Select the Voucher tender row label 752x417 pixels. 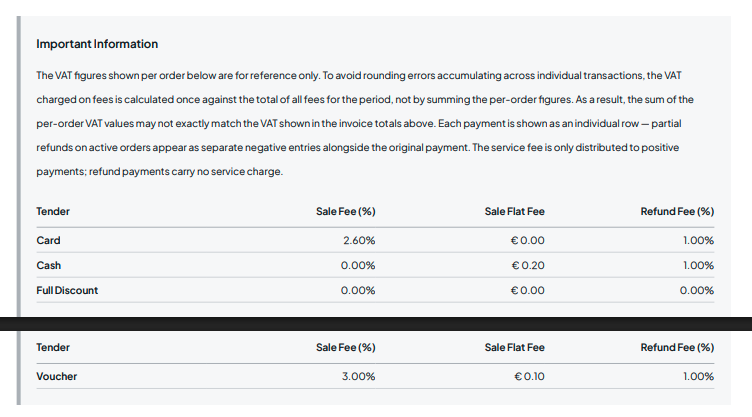tap(56, 377)
